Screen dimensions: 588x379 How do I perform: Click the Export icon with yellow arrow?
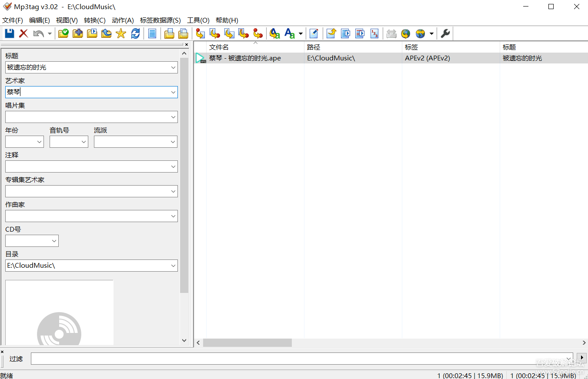(331, 33)
